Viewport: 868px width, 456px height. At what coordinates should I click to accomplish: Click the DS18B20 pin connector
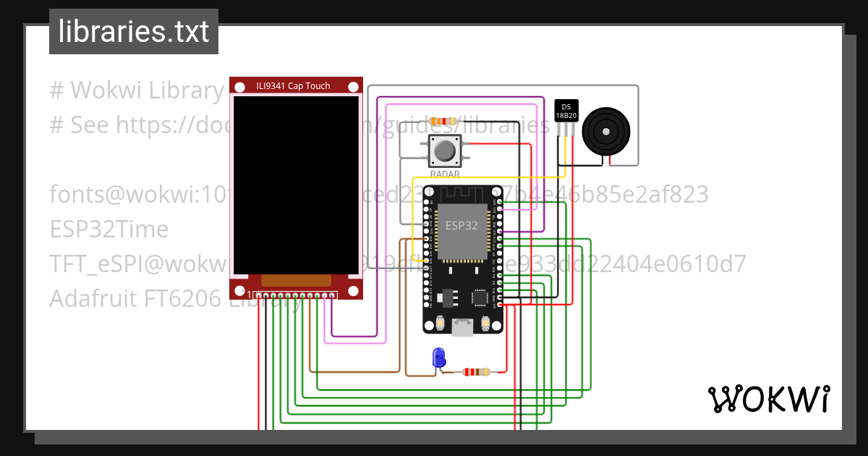[x=566, y=129]
